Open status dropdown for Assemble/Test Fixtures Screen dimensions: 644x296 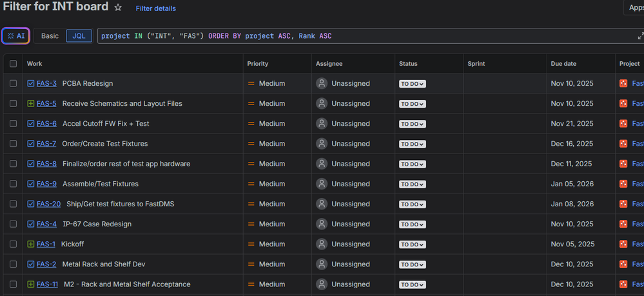click(x=413, y=184)
